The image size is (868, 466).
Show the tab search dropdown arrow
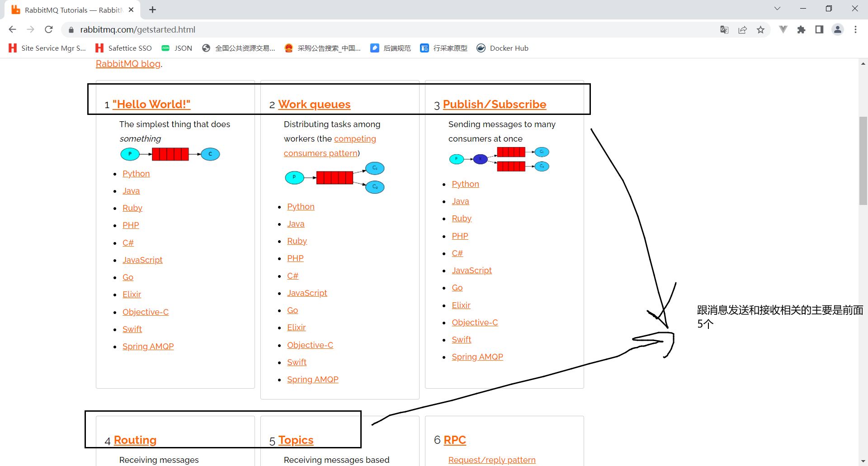click(x=777, y=8)
